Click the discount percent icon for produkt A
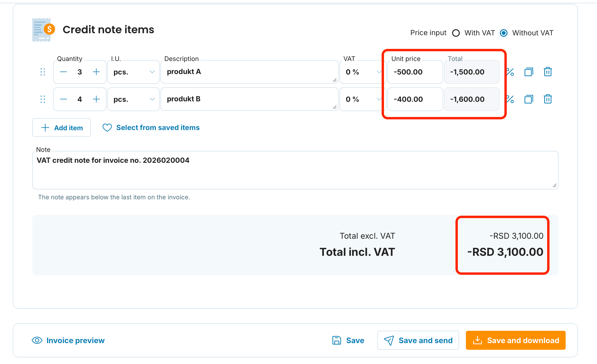 point(510,72)
